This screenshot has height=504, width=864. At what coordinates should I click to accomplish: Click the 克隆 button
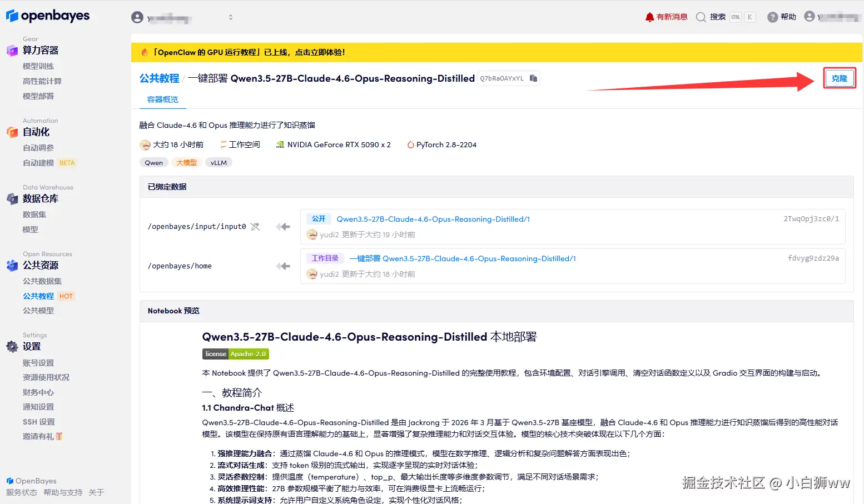coord(839,78)
